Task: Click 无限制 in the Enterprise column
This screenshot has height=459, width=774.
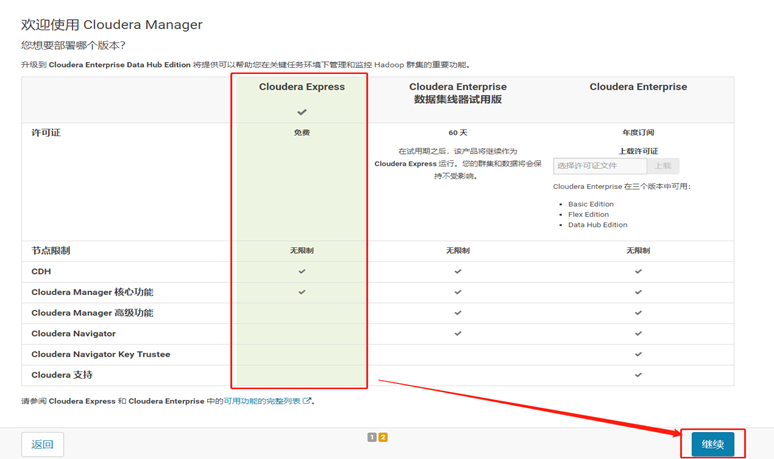Action: click(x=638, y=251)
